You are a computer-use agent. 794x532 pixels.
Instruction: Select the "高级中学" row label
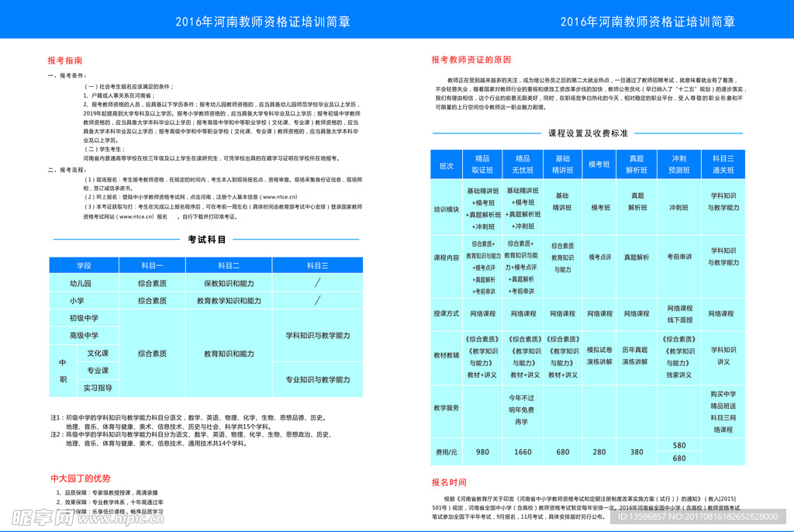point(84,336)
